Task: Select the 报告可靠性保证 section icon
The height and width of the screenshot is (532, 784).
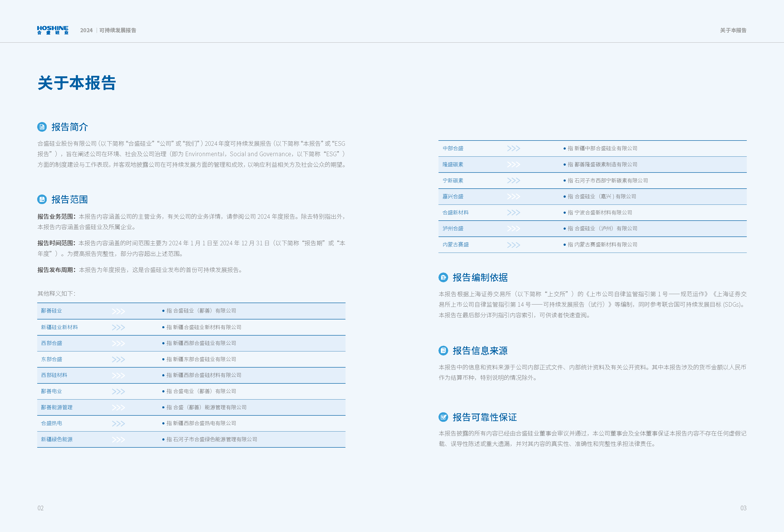Action: coord(443,417)
